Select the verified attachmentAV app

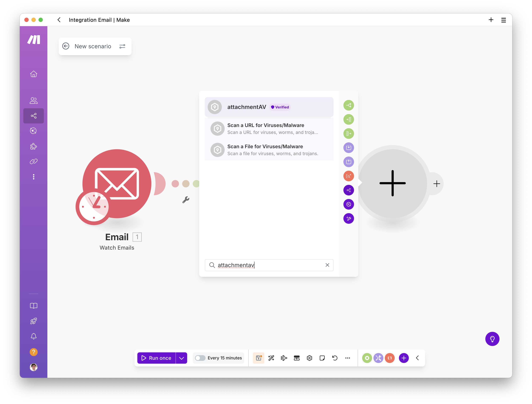[x=247, y=107]
